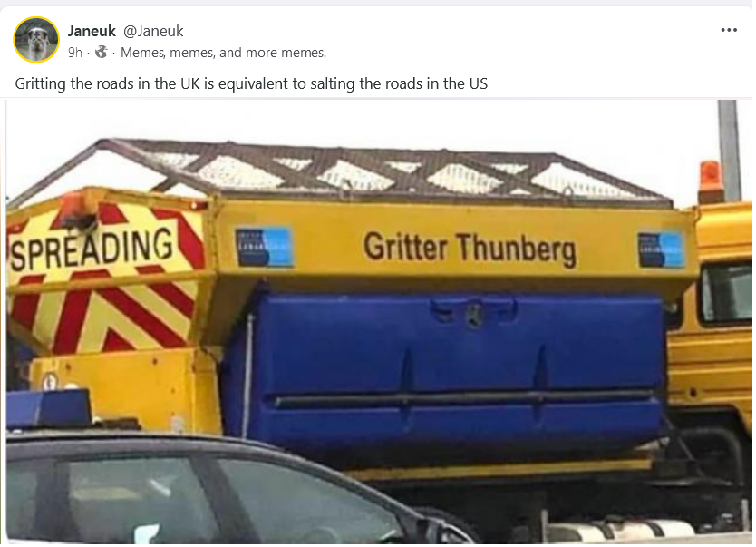Select the post text about gritting roads
Image resolution: width=756 pixels, height=547 pixels.
coord(251,83)
